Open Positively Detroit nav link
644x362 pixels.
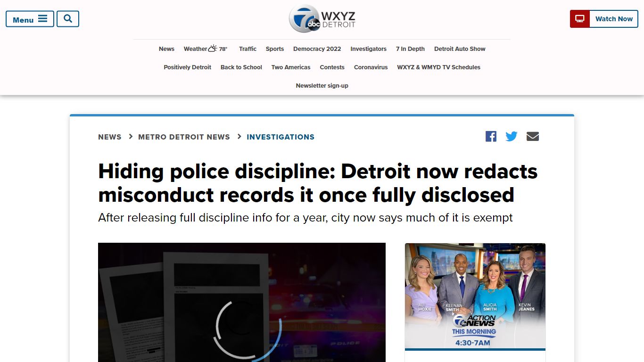187,67
